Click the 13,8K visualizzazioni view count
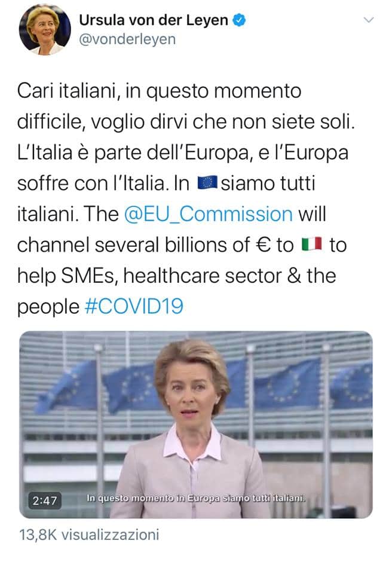 (89, 535)
